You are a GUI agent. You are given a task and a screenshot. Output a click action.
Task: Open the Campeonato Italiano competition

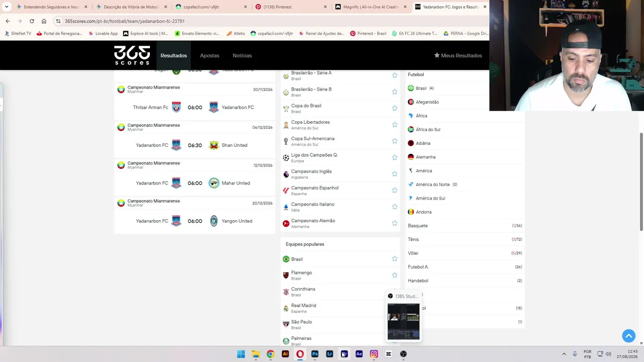(x=340, y=207)
